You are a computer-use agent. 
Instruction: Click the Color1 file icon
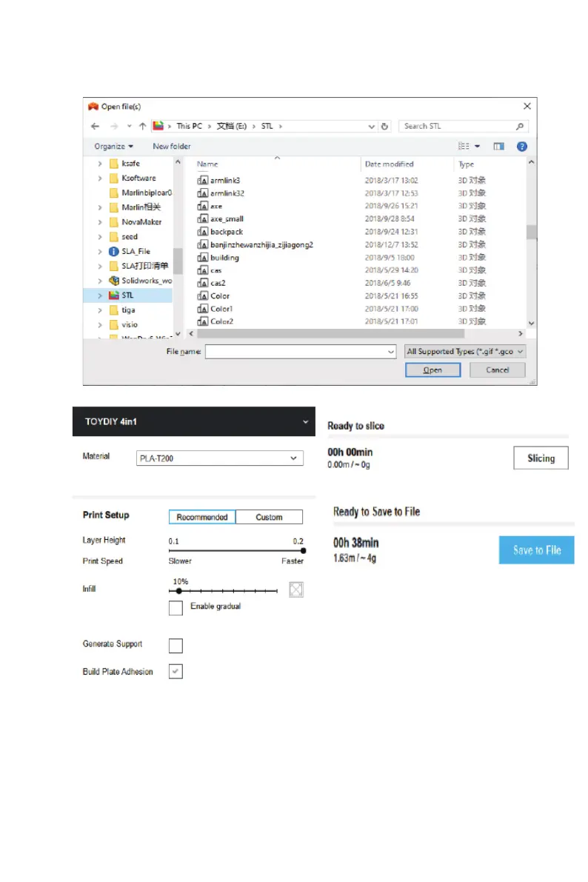point(203,309)
